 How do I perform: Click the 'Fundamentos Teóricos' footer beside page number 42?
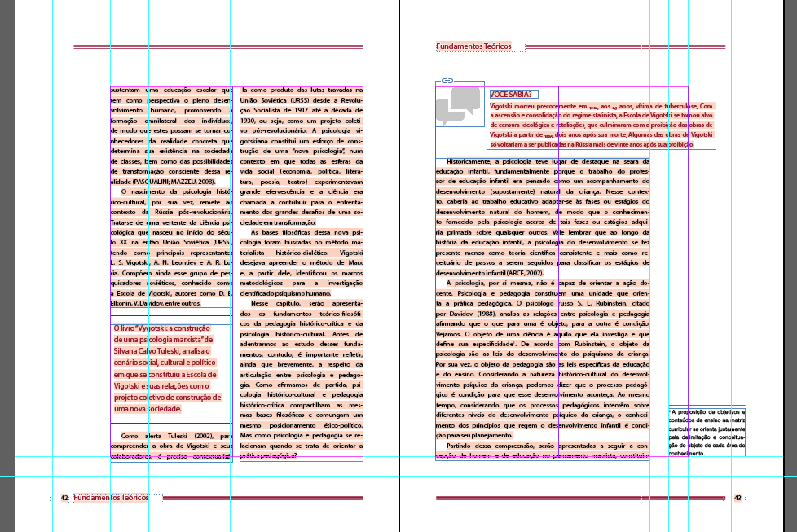[x=112, y=498]
